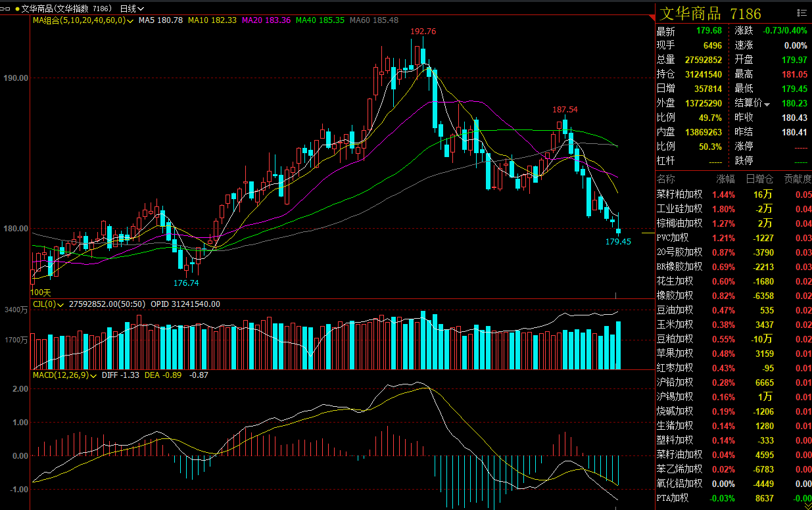Select the 橡胶加权 row
This screenshot has width=812, height=510.
pyautogui.click(x=734, y=296)
